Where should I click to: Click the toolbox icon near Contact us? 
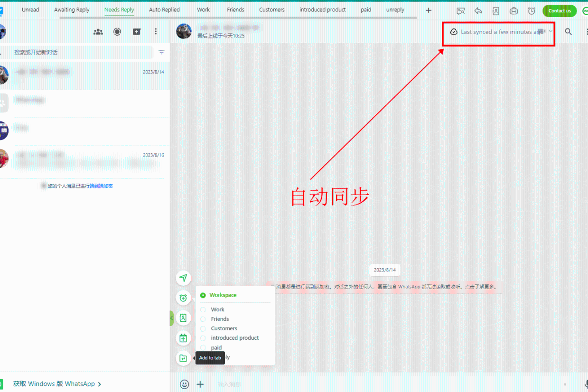tap(513, 10)
